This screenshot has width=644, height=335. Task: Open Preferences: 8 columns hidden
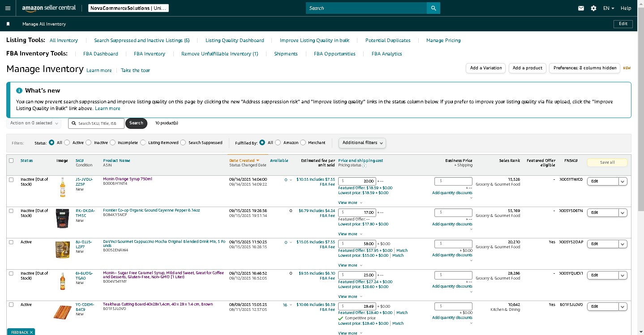tap(585, 68)
